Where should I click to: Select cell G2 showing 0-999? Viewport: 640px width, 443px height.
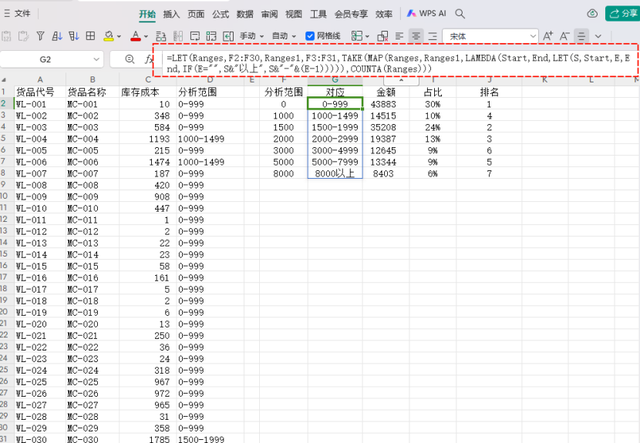click(x=335, y=104)
